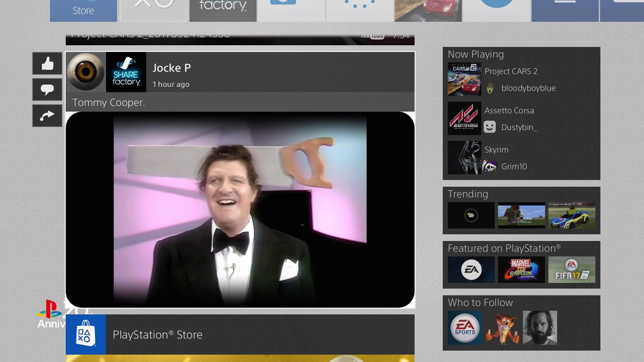Open Marvel vs Capcom Infinite featured tile

[x=521, y=269]
